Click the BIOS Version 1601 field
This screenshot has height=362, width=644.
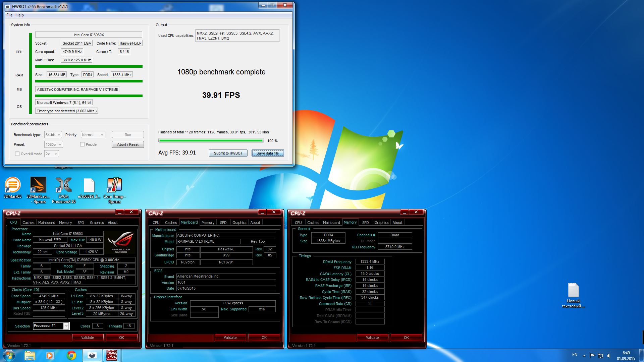[x=226, y=283]
